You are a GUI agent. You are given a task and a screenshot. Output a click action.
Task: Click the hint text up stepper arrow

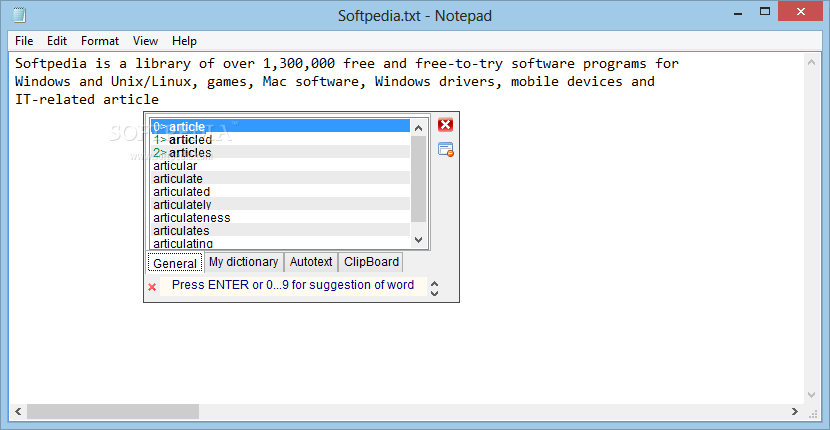434,284
